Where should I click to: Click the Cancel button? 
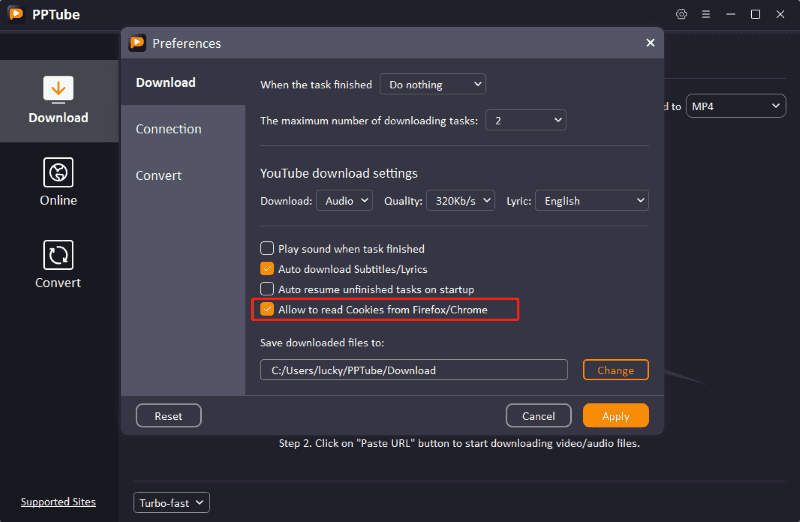point(538,416)
